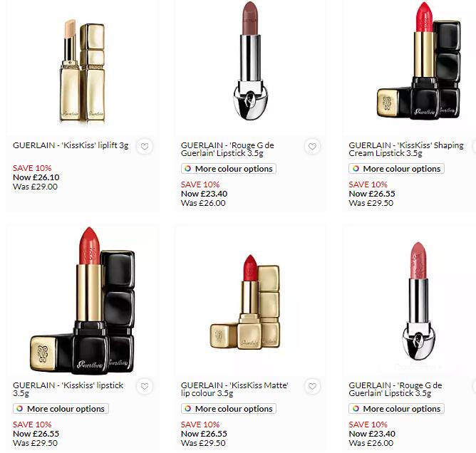
Task: Open colour wheel icon under top 'Rouge G' lipstick
Action: [x=188, y=168]
